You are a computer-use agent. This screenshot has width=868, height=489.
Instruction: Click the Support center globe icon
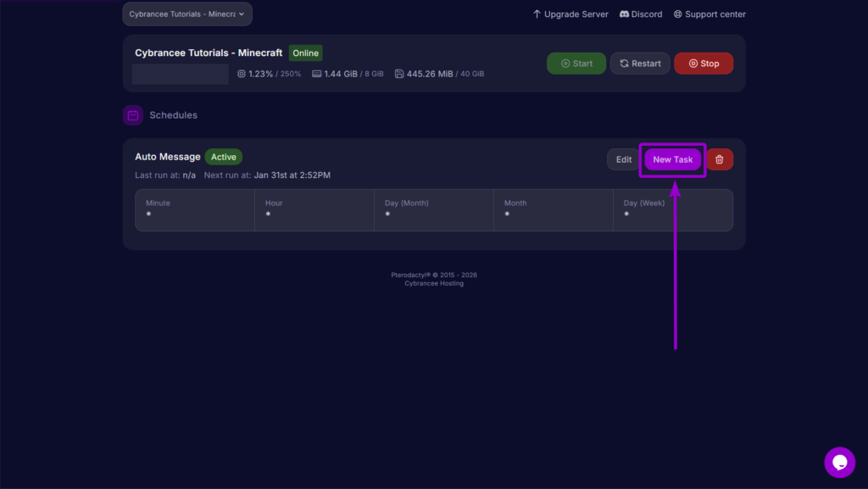[x=676, y=14]
